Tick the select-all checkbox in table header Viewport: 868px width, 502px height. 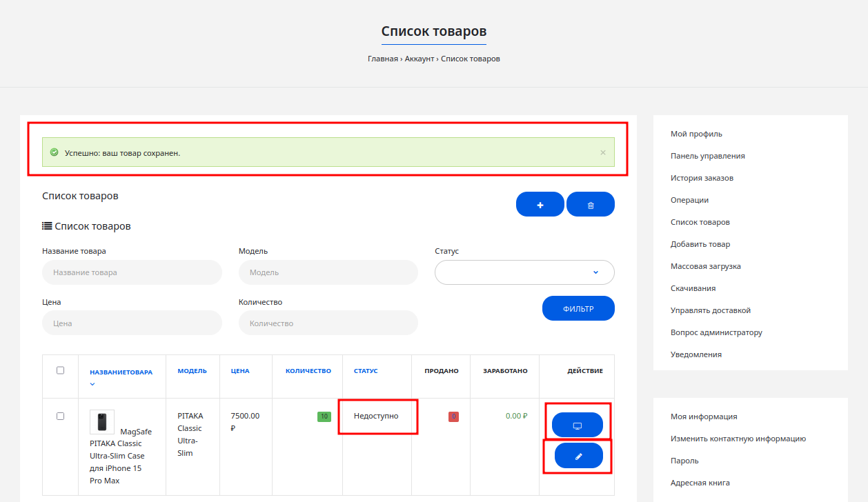click(x=60, y=370)
